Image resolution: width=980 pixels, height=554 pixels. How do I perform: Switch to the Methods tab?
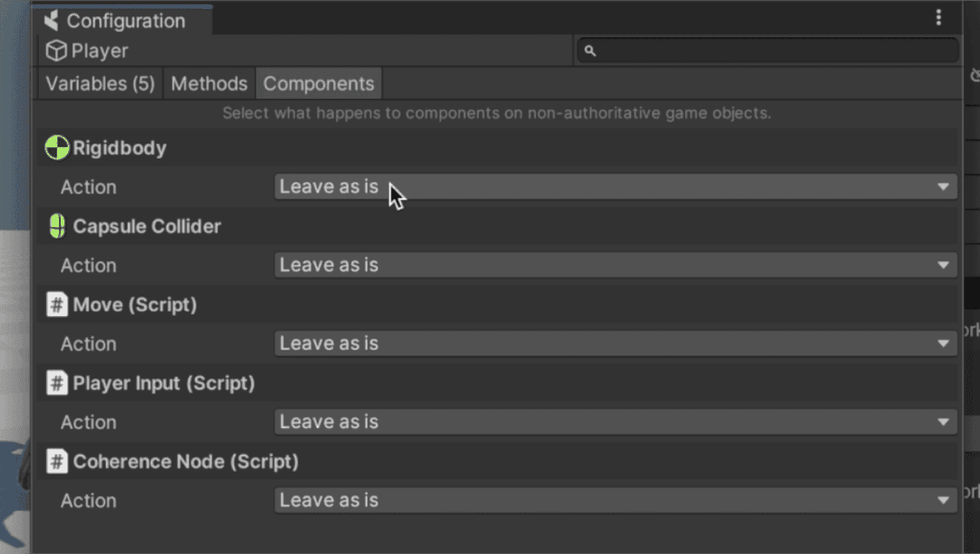[x=209, y=84]
